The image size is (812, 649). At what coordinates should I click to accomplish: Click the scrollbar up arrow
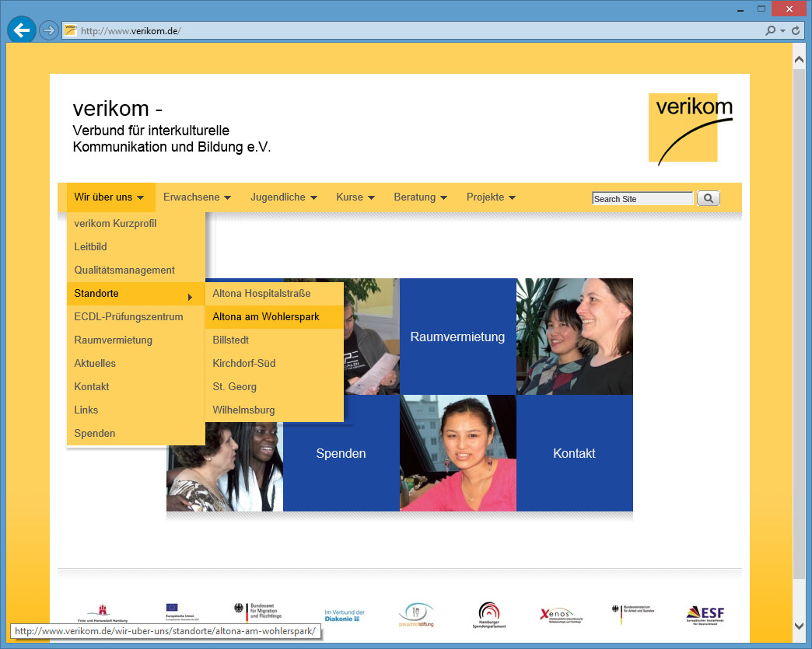coord(799,60)
